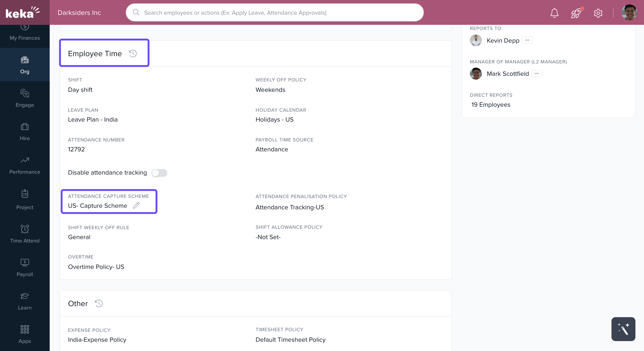Open Apps grid in sidebar
Image resolution: width=644 pixels, height=351 pixels.
click(x=25, y=334)
